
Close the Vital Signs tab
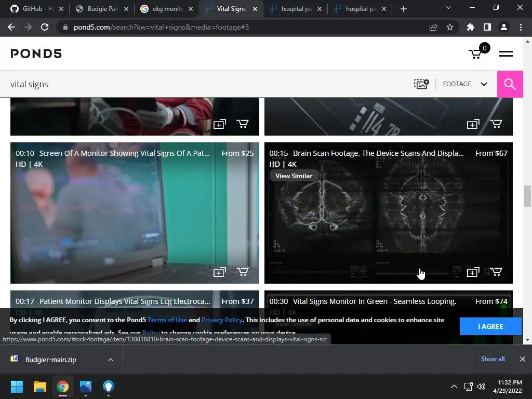pos(255,9)
